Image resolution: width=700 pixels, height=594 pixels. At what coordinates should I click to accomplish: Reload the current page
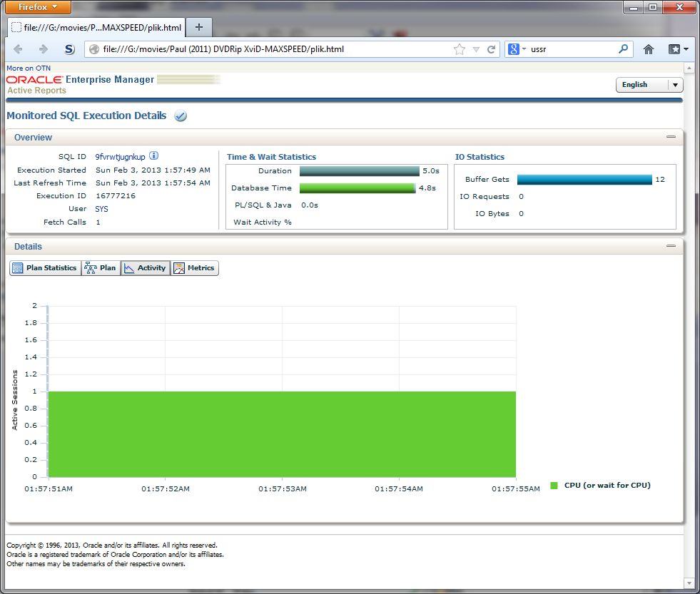click(x=491, y=49)
